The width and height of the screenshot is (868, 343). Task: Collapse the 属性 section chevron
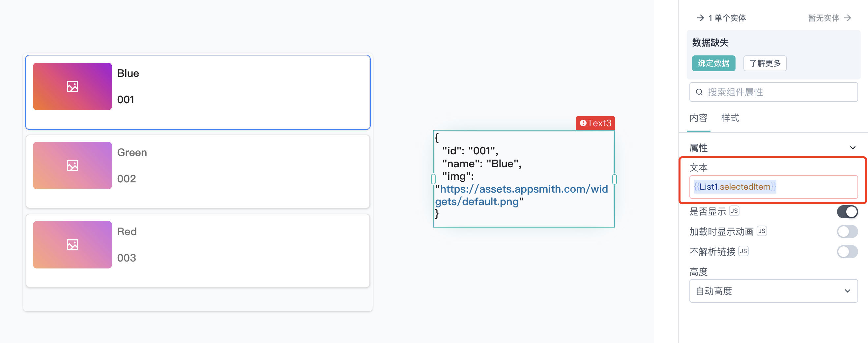tap(853, 148)
